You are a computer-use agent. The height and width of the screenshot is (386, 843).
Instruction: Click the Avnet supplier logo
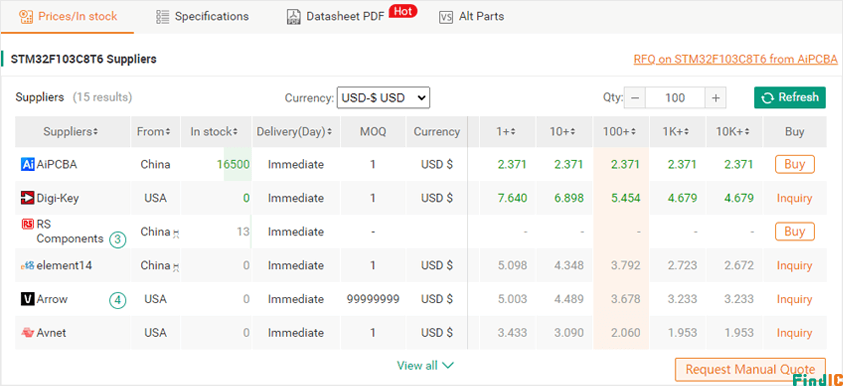pyautogui.click(x=27, y=333)
